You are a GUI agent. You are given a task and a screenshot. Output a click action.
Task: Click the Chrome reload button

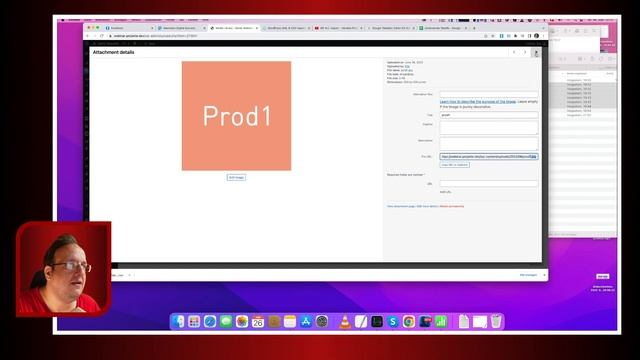click(x=102, y=36)
